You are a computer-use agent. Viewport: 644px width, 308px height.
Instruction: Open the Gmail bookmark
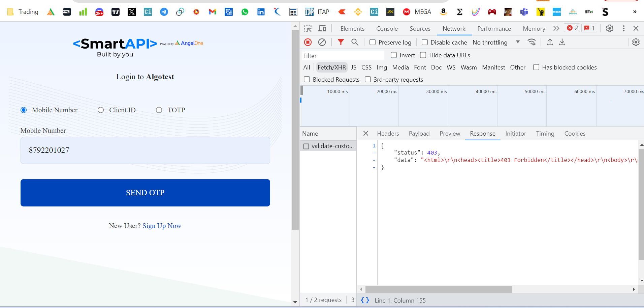(x=213, y=12)
